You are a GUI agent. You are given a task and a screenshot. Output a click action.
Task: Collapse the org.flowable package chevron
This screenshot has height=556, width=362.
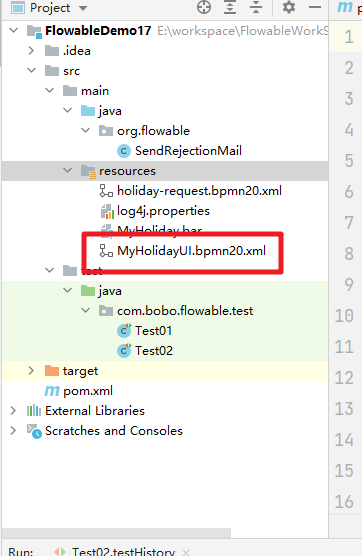(86, 130)
